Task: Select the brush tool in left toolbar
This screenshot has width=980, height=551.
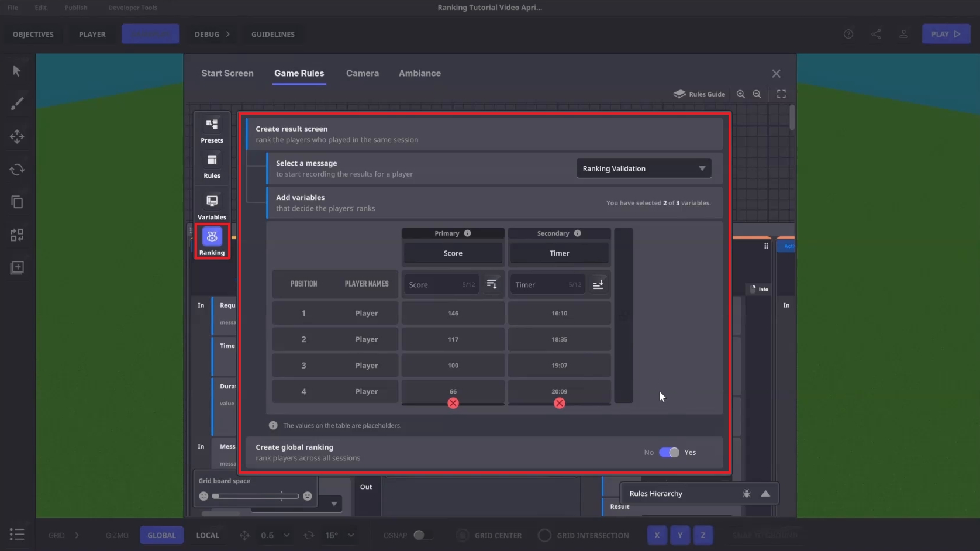Action: (x=17, y=104)
